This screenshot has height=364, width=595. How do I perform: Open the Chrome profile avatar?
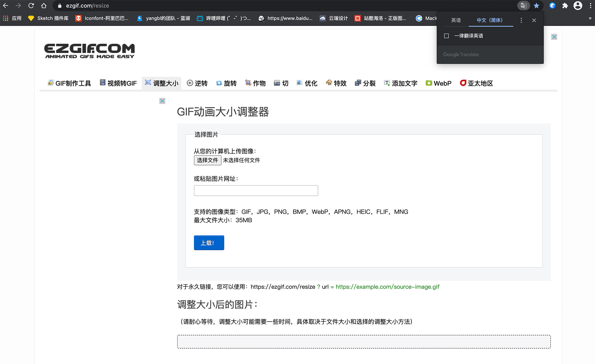click(x=578, y=6)
